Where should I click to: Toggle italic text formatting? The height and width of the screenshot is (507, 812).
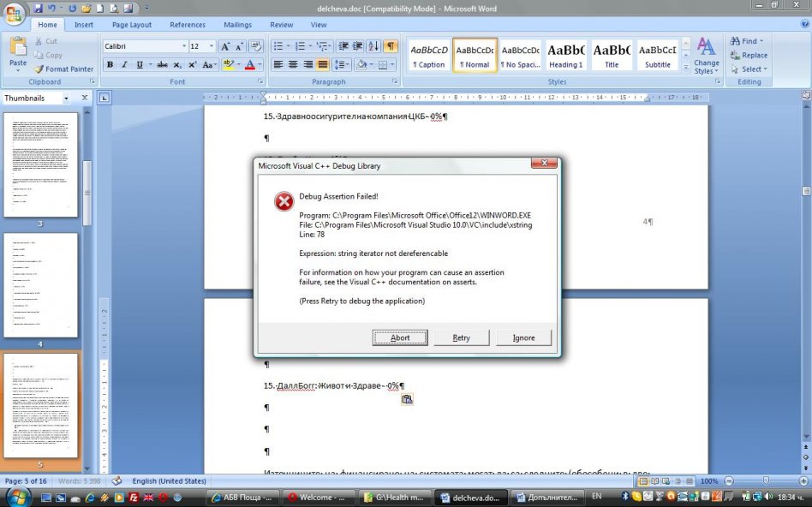point(125,64)
